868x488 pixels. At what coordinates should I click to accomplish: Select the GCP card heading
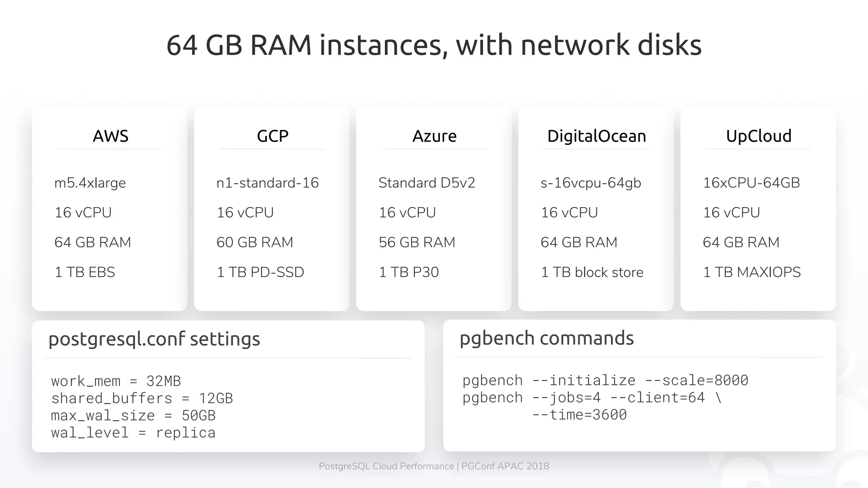coord(273,136)
